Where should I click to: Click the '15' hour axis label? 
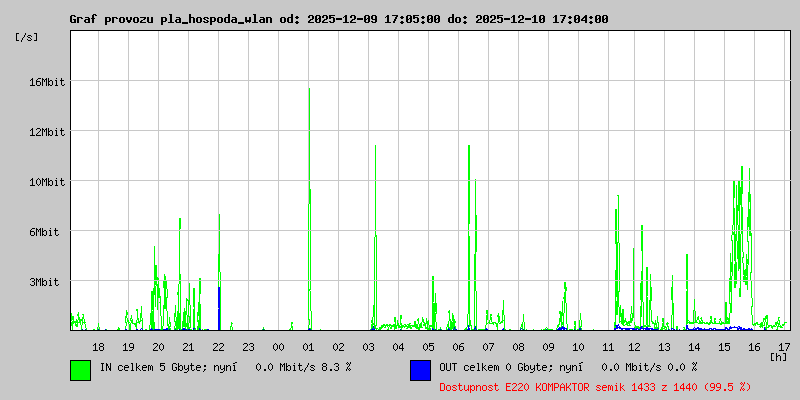[x=724, y=347]
